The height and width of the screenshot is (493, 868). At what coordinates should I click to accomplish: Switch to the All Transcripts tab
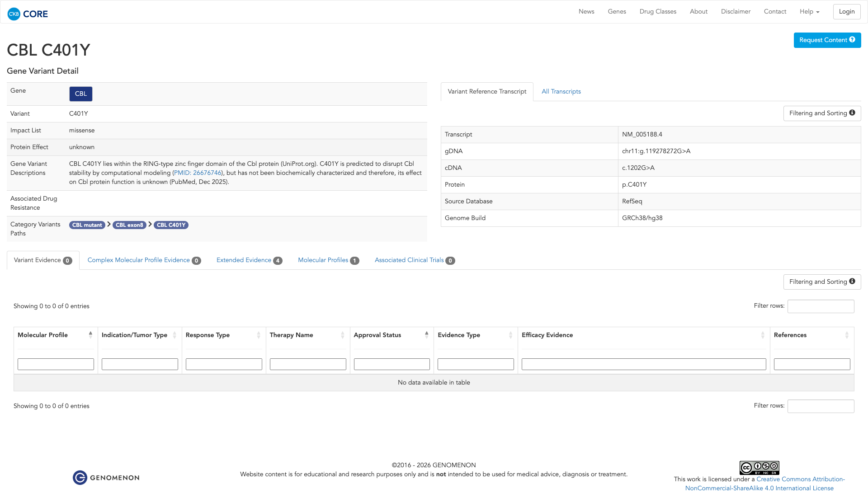pyautogui.click(x=561, y=92)
